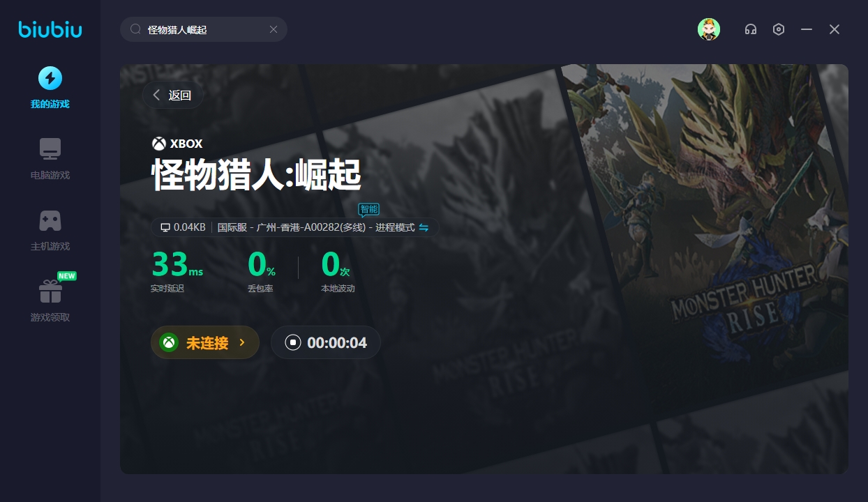This screenshot has height=502, width=868.
Task: Click the biubiu logo
Action: tap(50, 29)
